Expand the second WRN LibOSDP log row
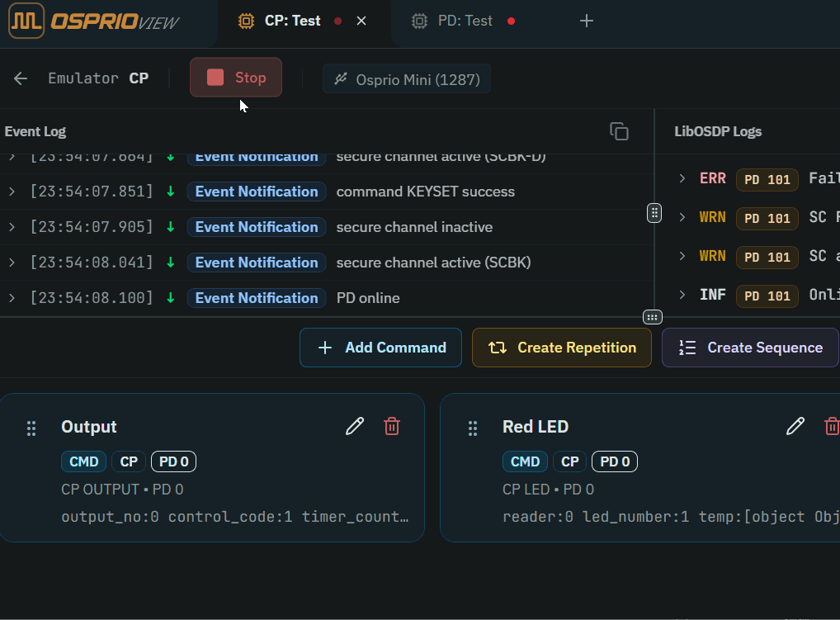840x620 pixels. tap(682, 256)
